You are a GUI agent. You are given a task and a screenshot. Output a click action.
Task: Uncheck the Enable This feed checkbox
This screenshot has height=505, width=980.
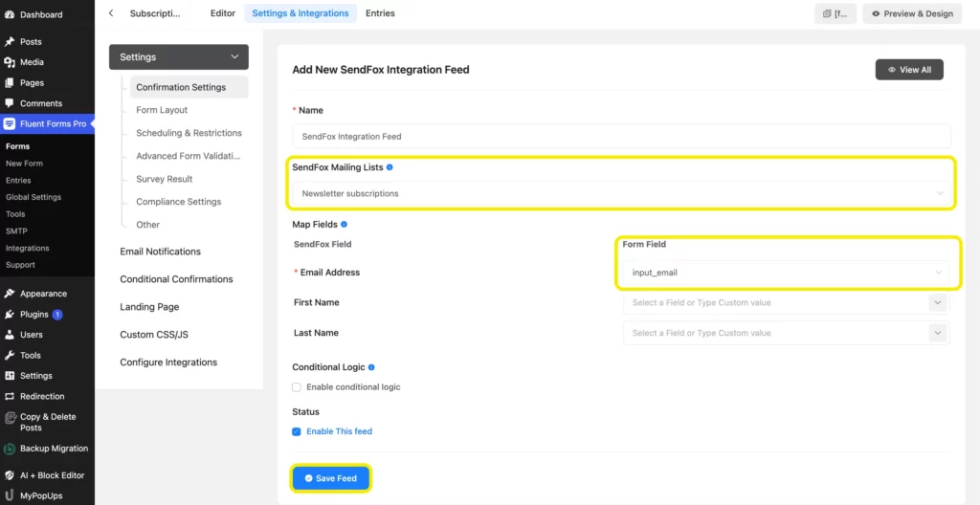pos(297,432)
